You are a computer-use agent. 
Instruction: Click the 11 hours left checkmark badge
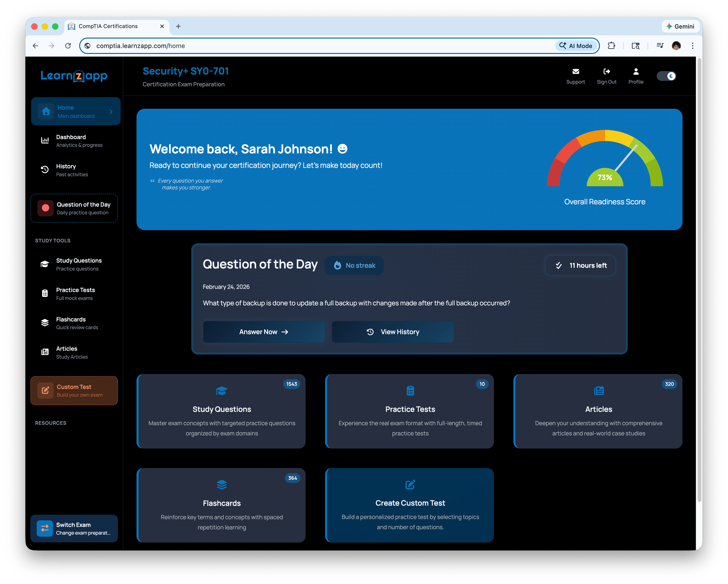[x=580, y=266]
